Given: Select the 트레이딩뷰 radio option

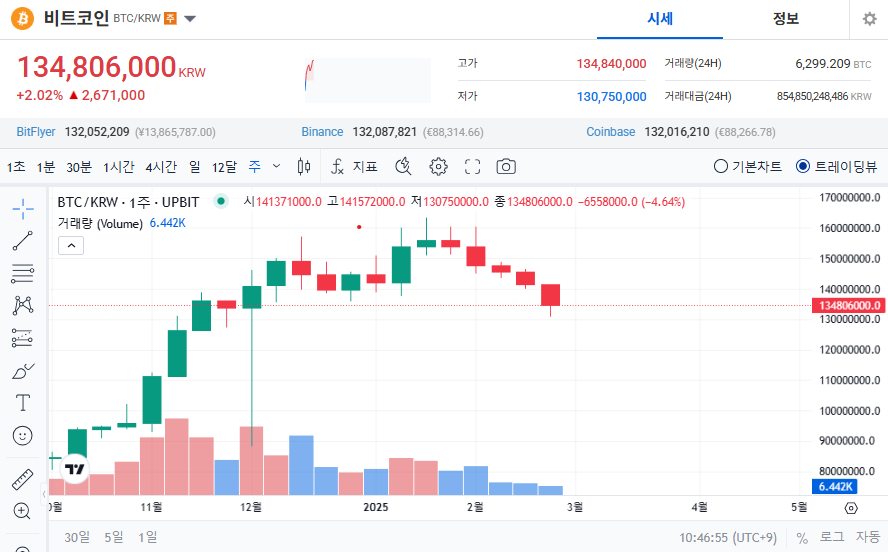Looking at the screenshot, I should [836, 166].
